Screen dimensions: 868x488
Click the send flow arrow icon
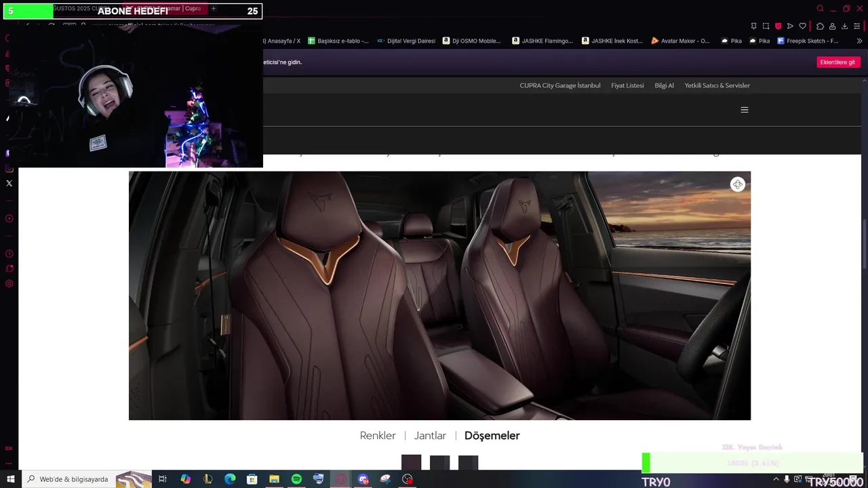[x=790, y=26]
